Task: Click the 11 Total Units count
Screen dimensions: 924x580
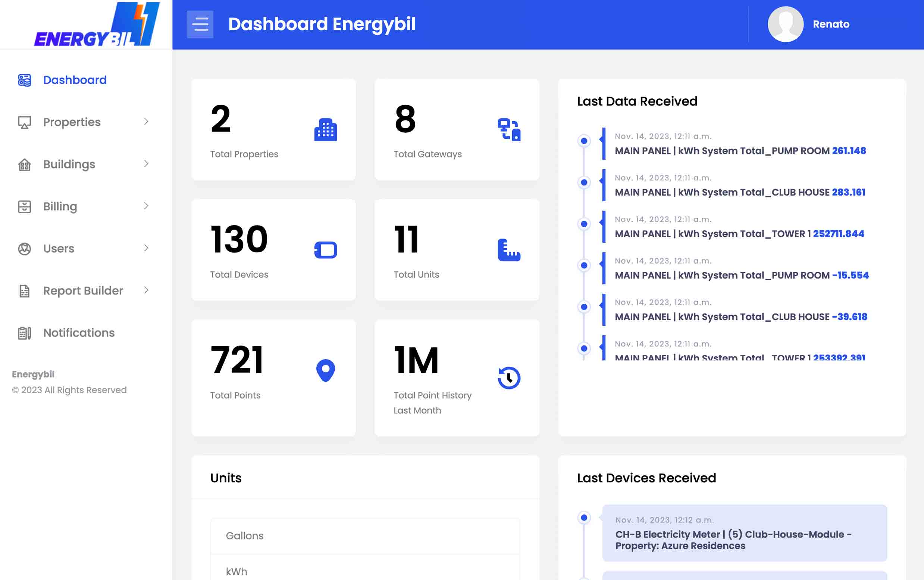Action: click(x=406, y=240)
